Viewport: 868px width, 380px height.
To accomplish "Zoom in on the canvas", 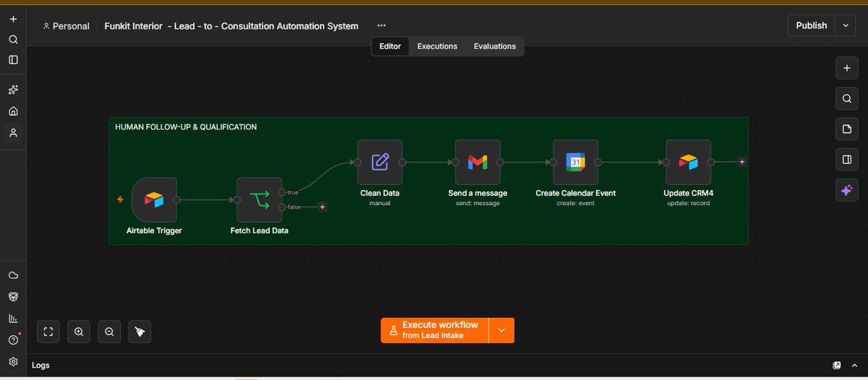I will [x=79, y=332].
